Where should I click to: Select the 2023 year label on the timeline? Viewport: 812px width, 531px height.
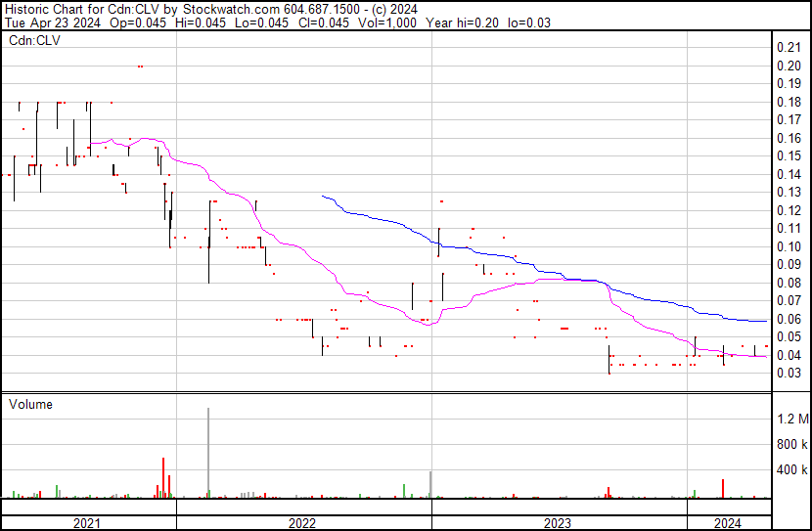[558, 523]
